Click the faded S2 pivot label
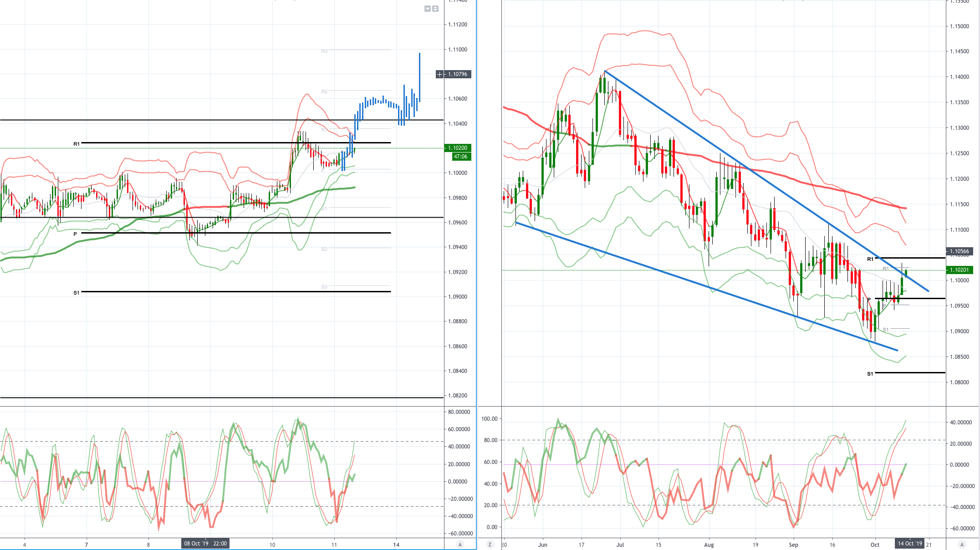The width and height of the screenshot is (980, 550). pyautogui.click(x=324, y=249)
